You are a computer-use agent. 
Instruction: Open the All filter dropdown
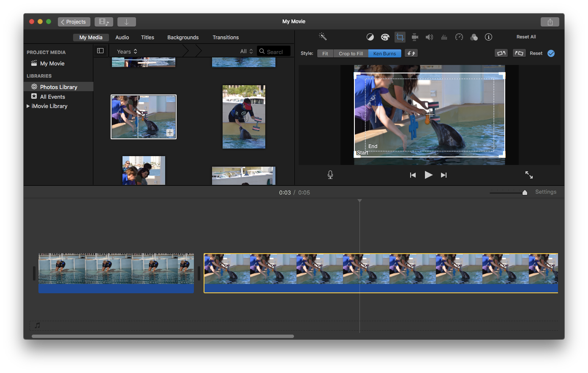246,51
